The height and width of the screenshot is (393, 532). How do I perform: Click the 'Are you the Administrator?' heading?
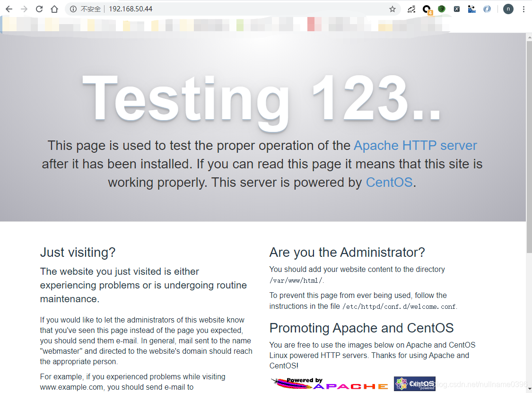pos(347,253)
